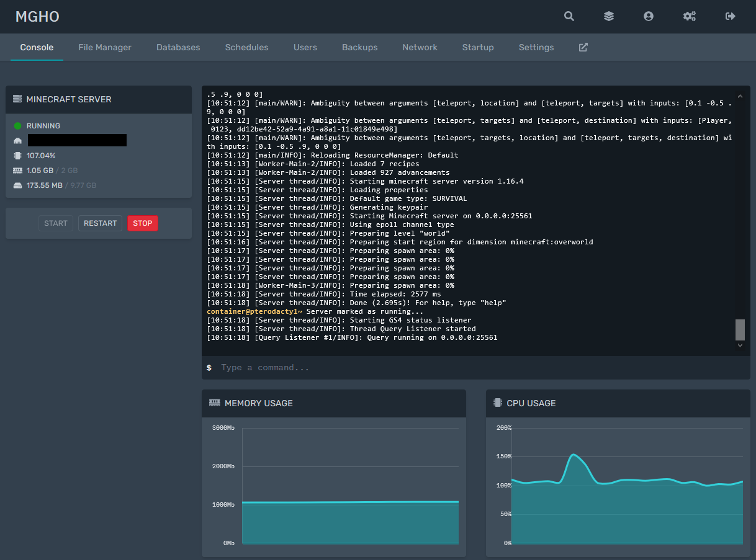Click the "Loaded 7 recipes" log line
The width and height of the screenshot is (756, 560).
pos(313,164)
